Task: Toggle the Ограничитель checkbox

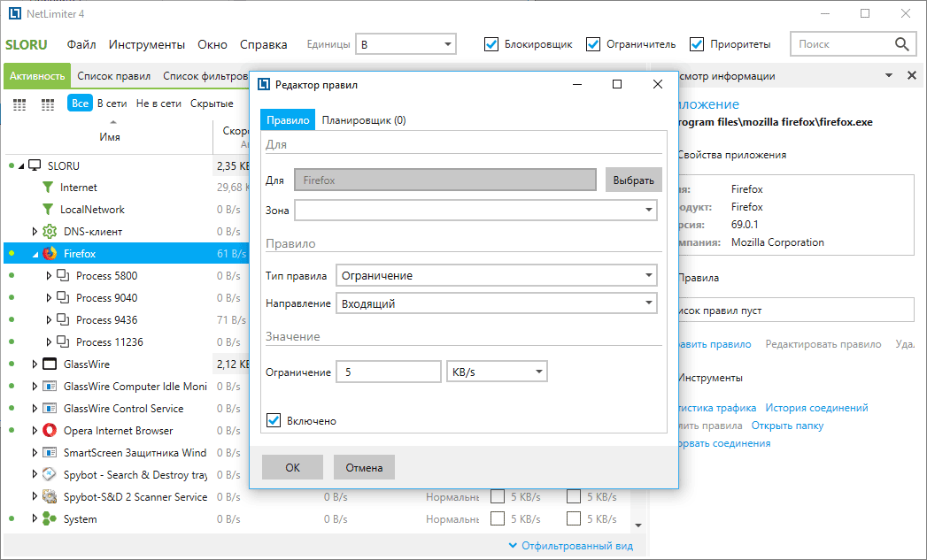Action: [x=593, y=44]
